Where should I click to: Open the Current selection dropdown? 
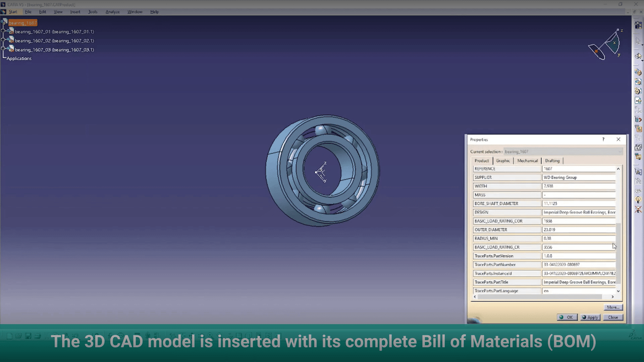pyautogui.click(x=620, y=152)
